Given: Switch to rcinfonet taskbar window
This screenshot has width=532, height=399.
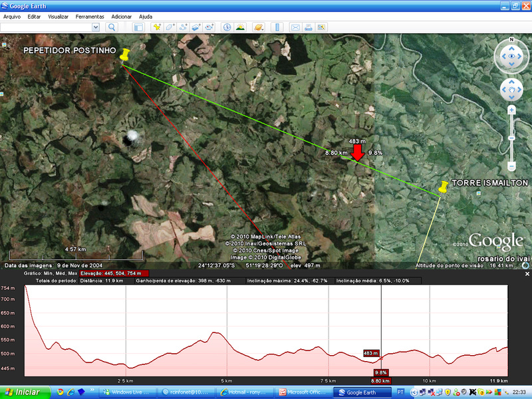Looking at the screenshot, I should (x=188, y=392).
